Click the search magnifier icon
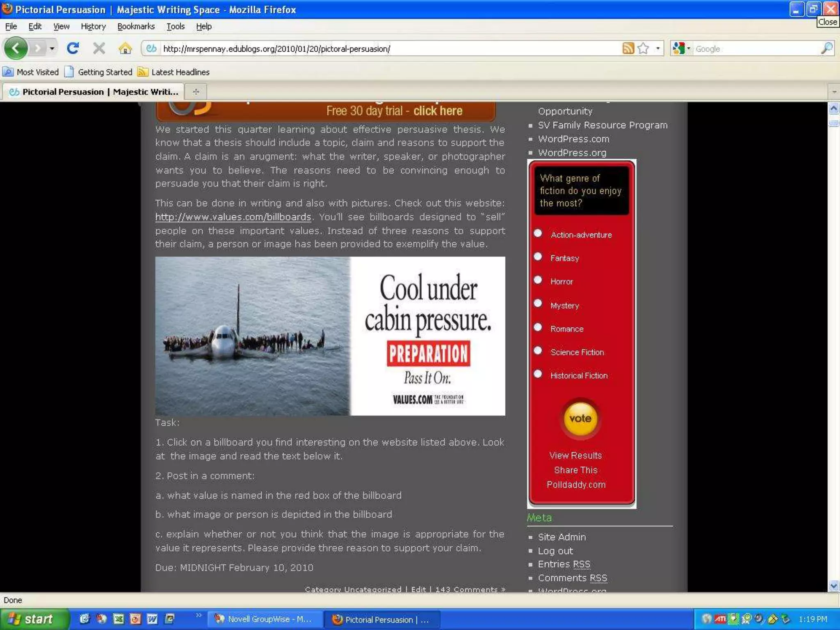This screenshot has height=630, width=840. click(x=827, y=48)
